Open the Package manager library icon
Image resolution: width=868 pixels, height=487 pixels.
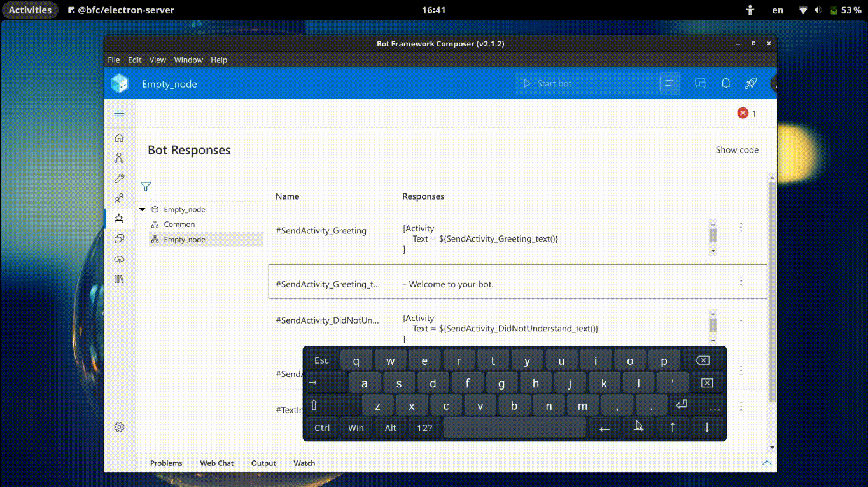tap(119, 279)
